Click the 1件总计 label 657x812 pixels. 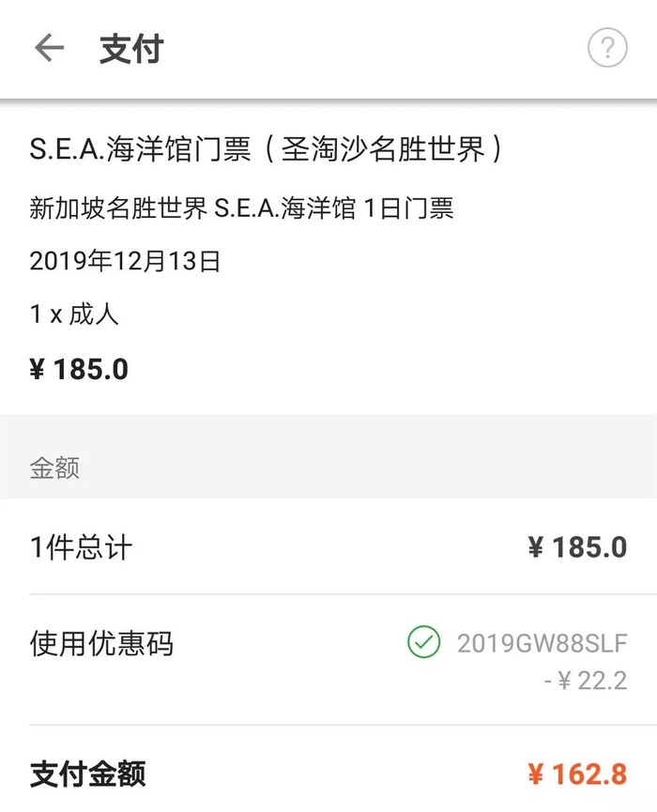point(82,547)
